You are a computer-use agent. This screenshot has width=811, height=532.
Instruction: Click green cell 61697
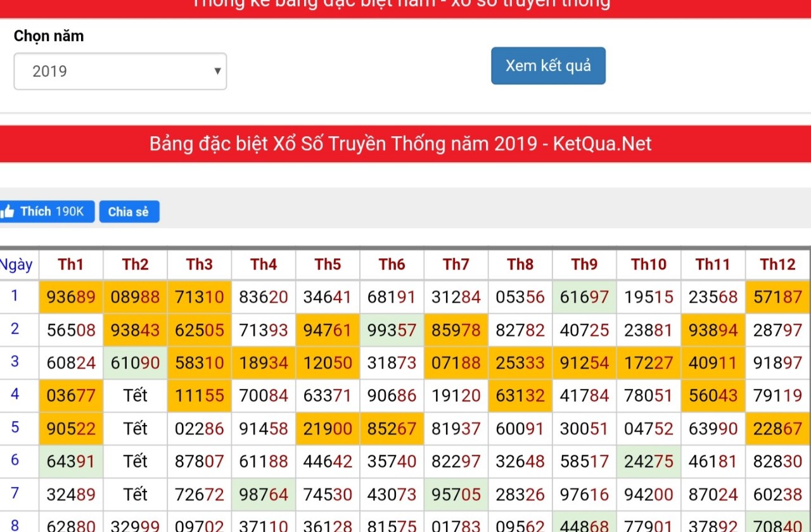point(584,297)
